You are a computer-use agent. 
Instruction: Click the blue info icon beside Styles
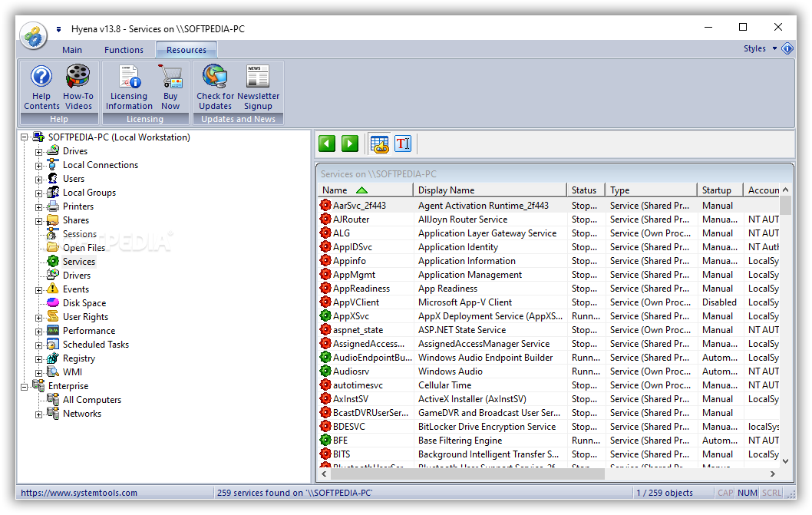coord(787,48)
